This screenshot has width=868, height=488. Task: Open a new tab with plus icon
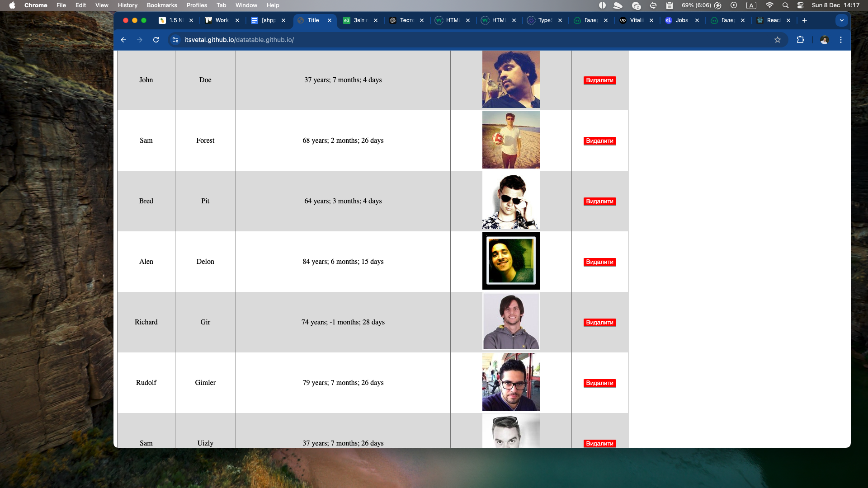tap(805, 20)
